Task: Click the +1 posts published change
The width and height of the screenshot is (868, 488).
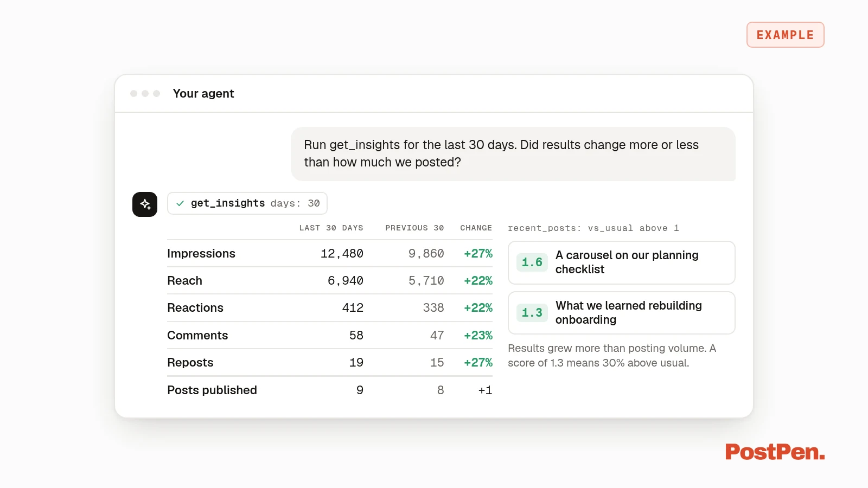Action: coord(485,390)
